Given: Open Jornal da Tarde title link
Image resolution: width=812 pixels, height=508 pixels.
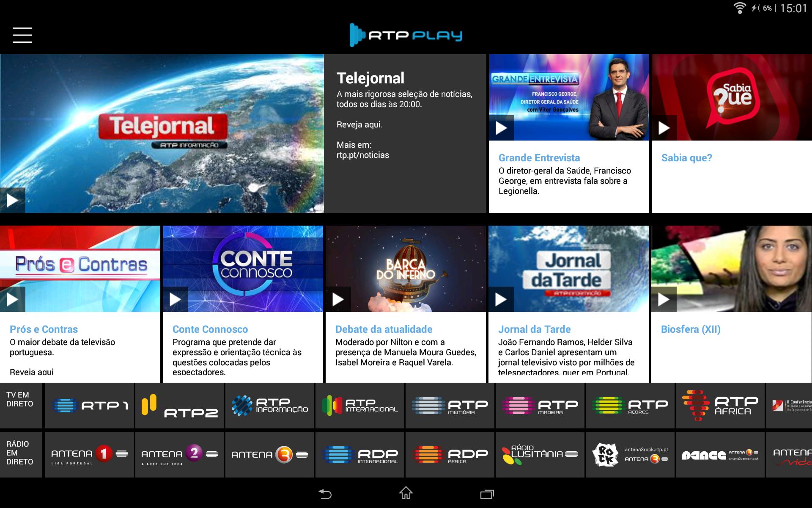Looking at the screenshot, I should click(535, 329).
